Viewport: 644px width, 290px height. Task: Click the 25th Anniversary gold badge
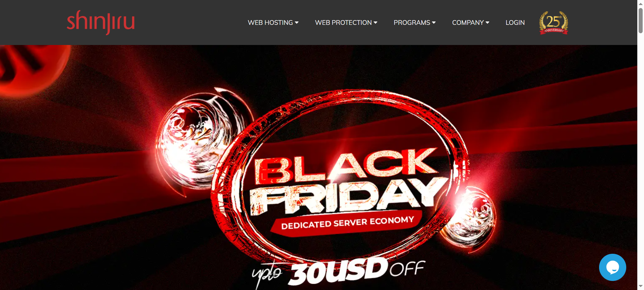pyautogui.click(x=553, y=22)
